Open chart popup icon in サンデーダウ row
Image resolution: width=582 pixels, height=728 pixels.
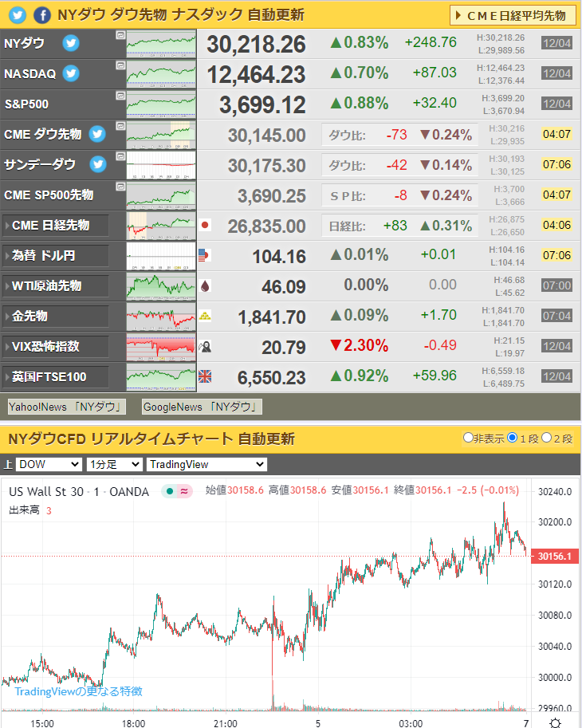pyautogui.click(x=120, y=156)
